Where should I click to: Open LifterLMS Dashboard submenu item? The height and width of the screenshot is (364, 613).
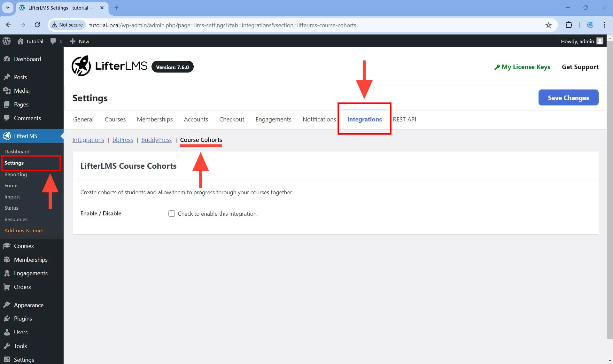pyautogui.click(x=17, y=151)
